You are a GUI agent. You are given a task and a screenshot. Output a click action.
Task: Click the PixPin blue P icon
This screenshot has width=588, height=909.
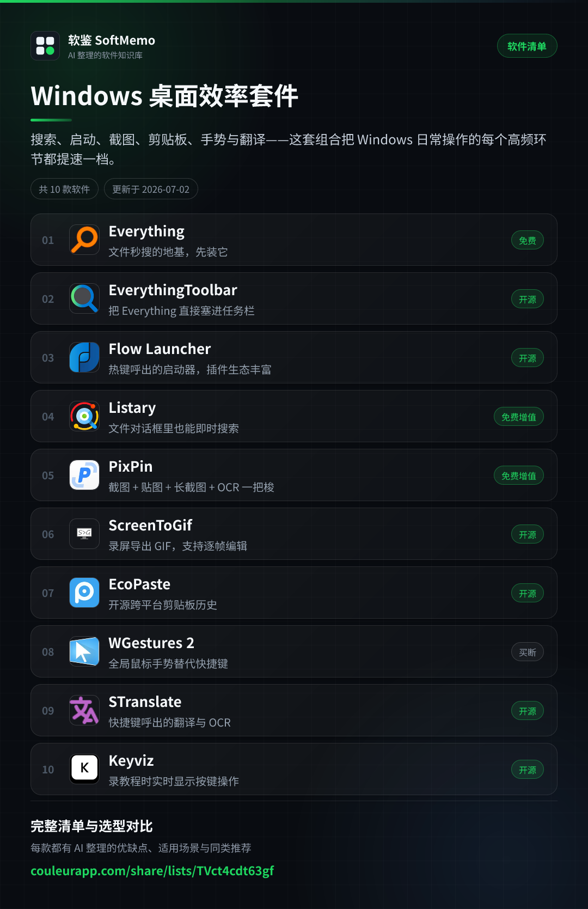click(84, 475)
